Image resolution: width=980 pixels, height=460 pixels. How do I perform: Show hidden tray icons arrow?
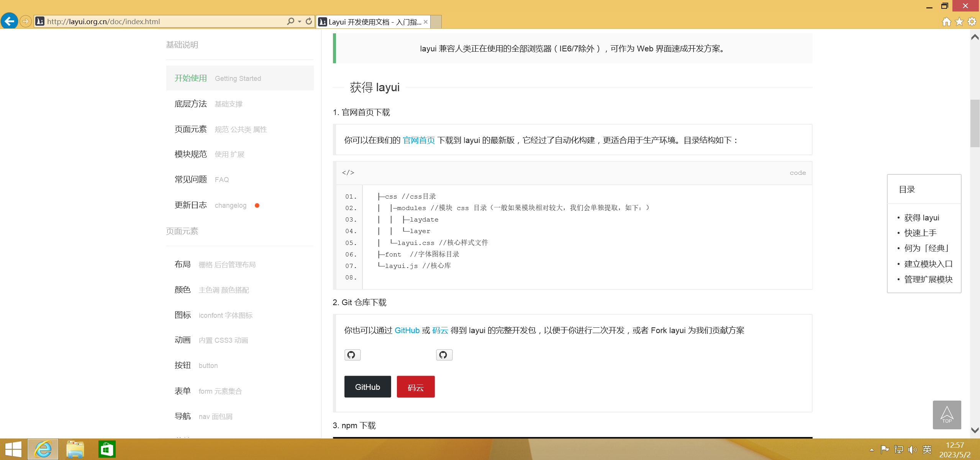(872, 450)
